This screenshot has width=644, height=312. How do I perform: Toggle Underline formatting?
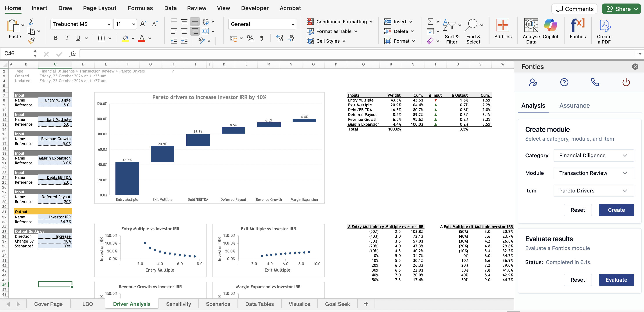(78, 38)
